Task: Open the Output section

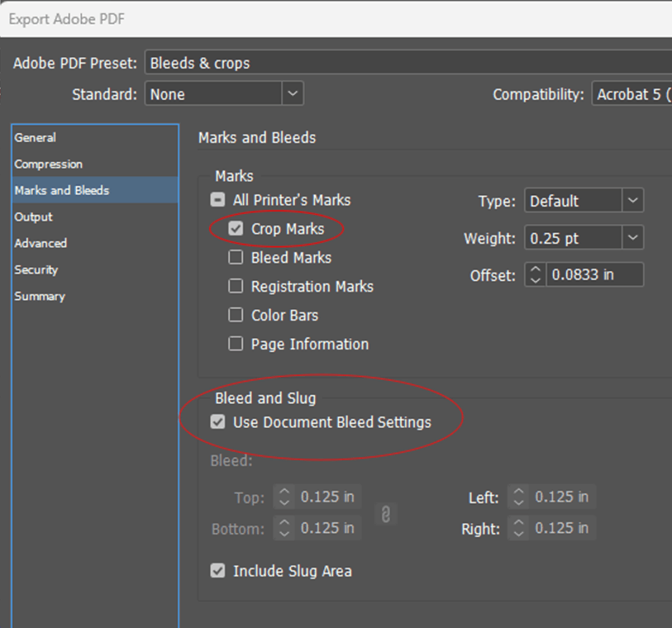Action: pos(33,217)
